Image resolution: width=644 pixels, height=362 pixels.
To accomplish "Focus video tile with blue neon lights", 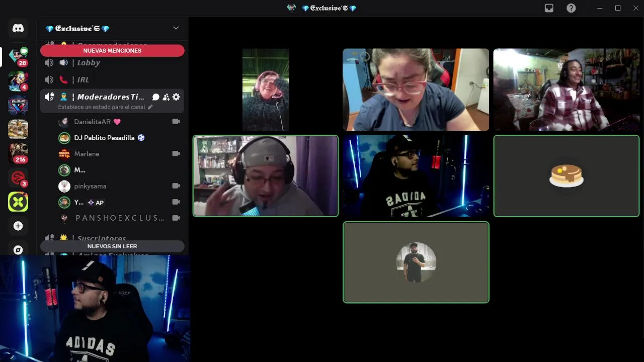I will 416,176.
